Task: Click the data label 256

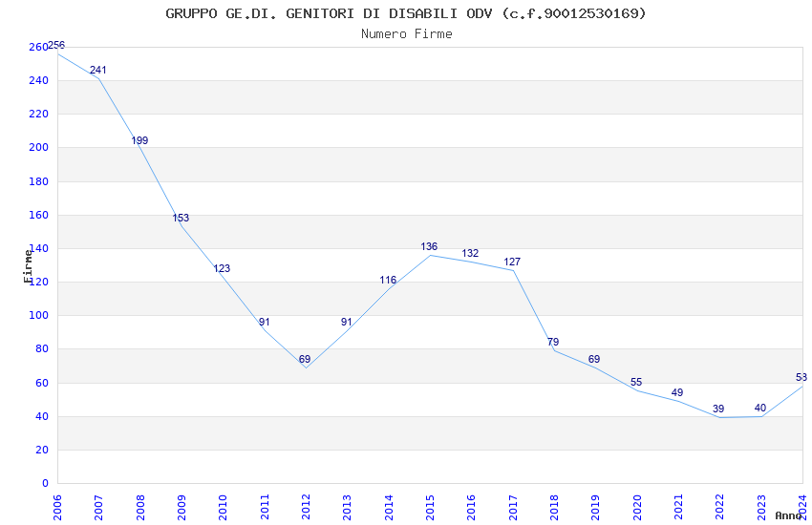Action: click(x=56, y=45)
